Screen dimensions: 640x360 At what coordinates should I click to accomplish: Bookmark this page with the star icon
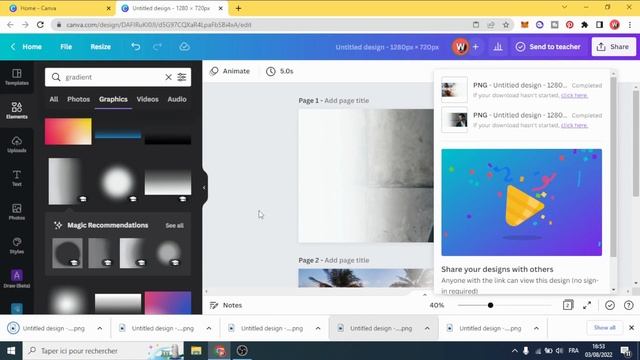[506, 25]
